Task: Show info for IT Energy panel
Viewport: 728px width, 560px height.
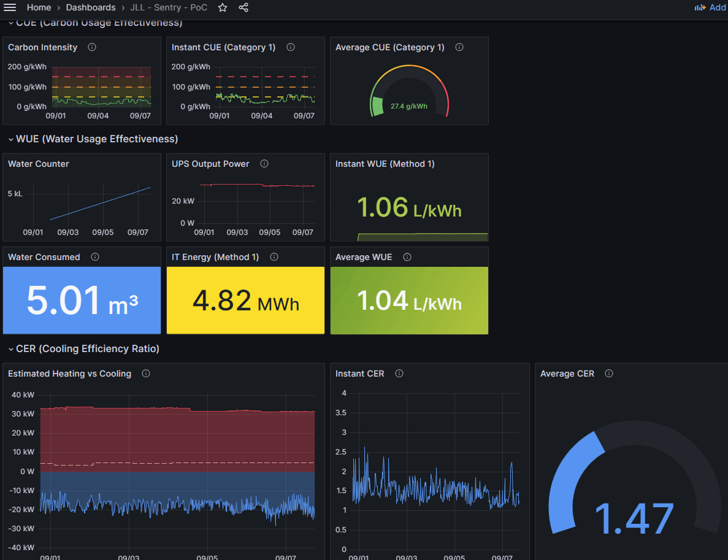Action: (x=274, y=257)
